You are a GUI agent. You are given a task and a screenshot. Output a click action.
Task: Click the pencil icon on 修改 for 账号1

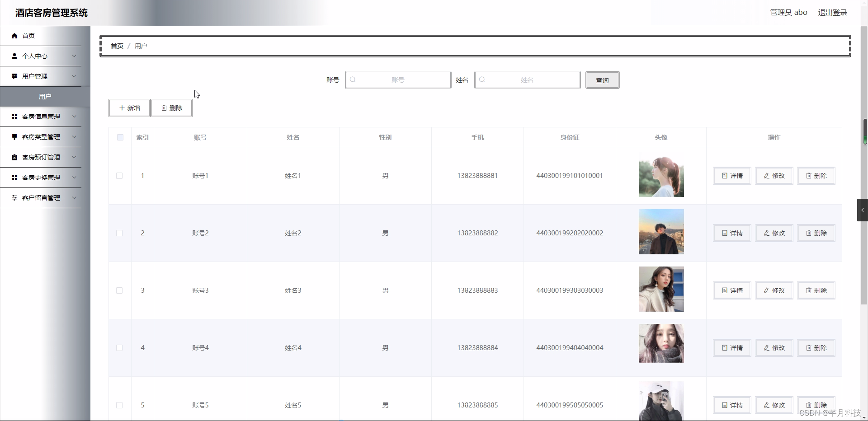click(x=767, y=176)
